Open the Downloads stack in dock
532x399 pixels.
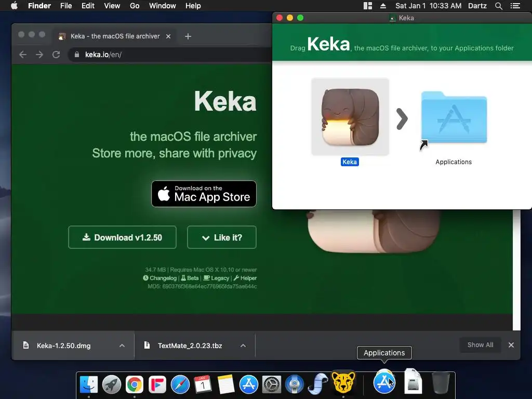413,381
